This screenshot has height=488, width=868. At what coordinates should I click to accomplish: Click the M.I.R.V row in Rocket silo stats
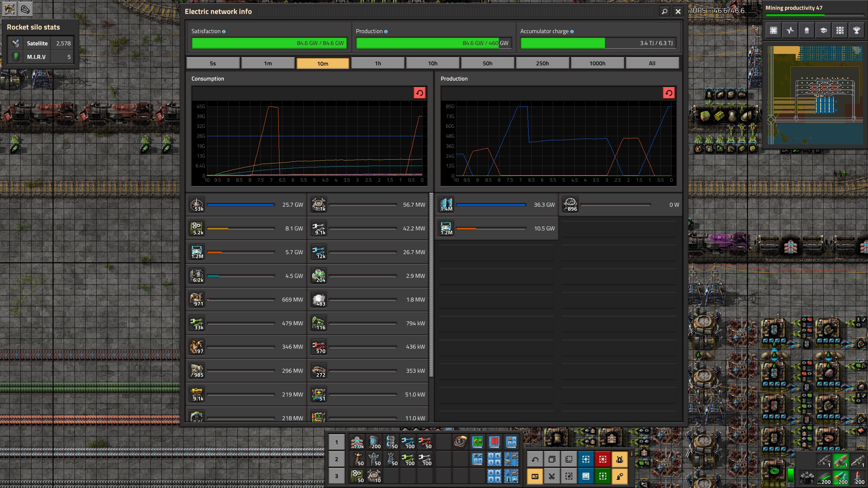tap(40, 57)
